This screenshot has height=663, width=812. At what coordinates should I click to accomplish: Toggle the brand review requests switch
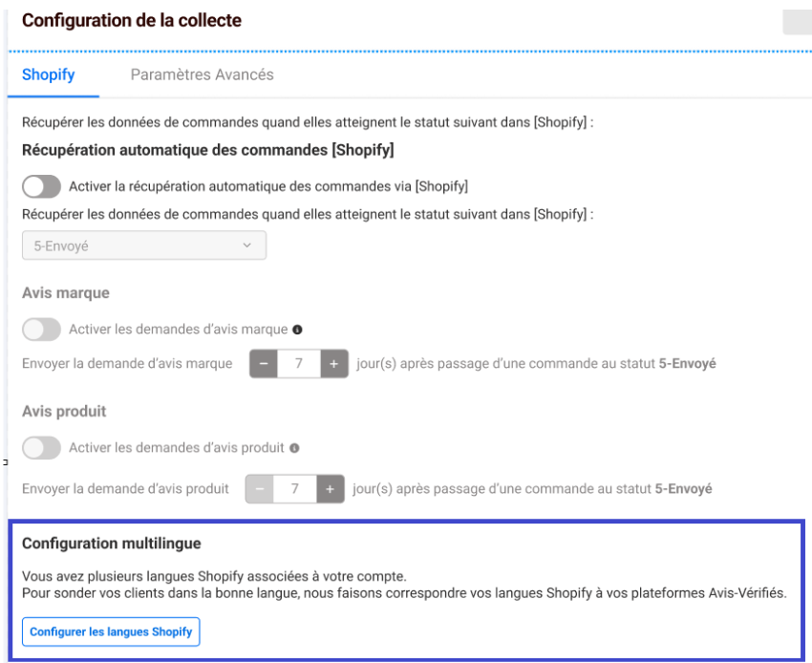[x=42, y=330]
